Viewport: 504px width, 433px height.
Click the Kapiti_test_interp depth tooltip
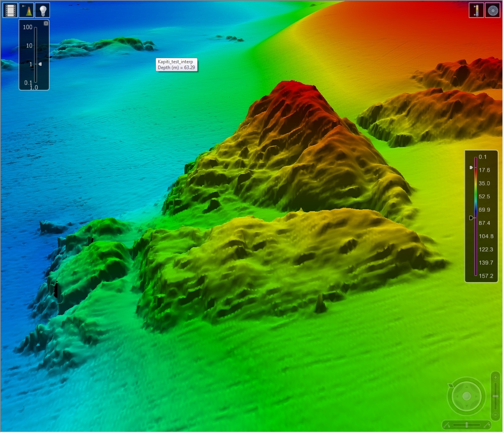176,64
